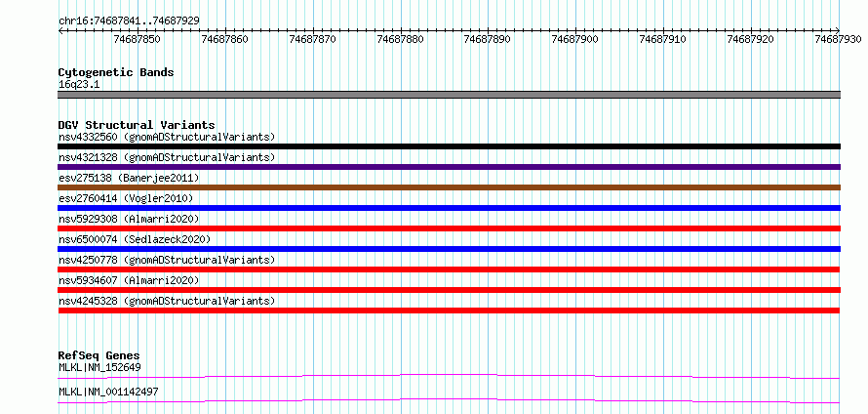Open the DGV Structural Variants track heading
Image resolution: width=868 pixels, height=414 pixels.
137,125
